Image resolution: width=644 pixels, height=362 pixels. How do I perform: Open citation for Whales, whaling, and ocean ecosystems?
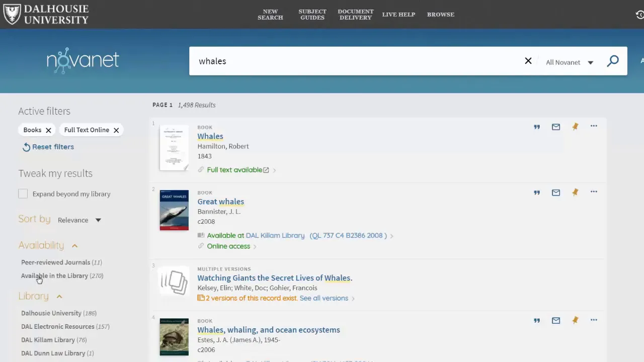click(537, 321)
